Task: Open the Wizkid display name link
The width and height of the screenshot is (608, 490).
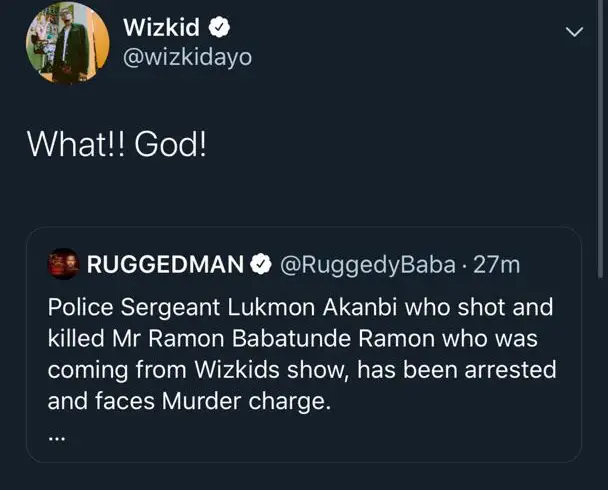Action: pos(161,28)
